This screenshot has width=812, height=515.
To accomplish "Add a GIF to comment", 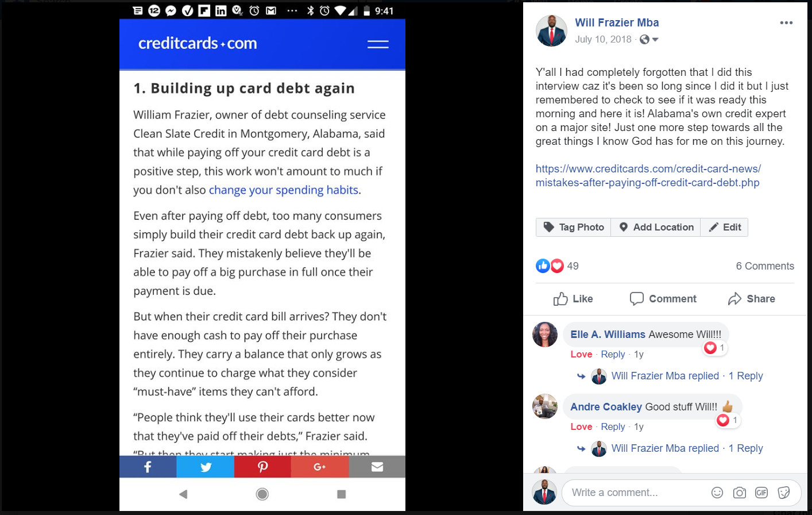I will pyautogui.click(x=761, y=493).
